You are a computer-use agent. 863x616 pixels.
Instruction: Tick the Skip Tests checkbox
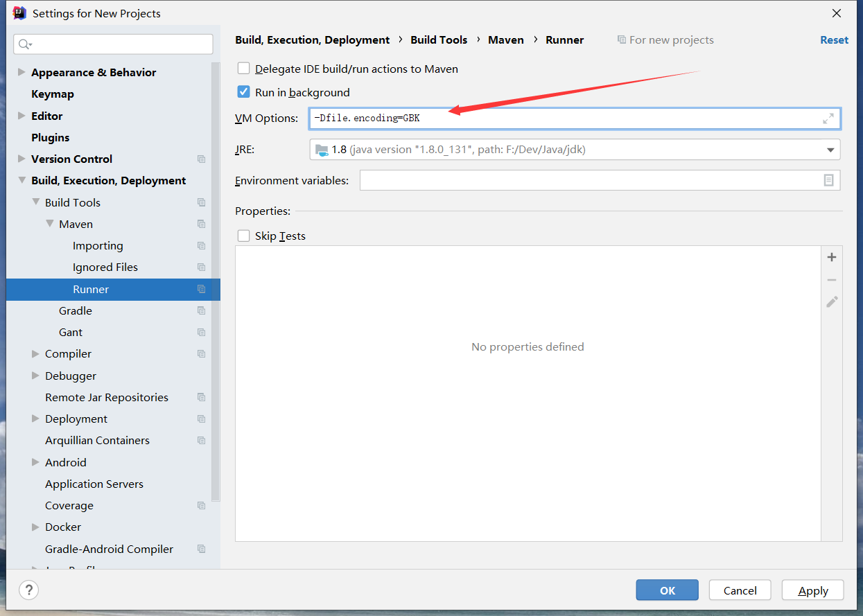coord(243,236)
